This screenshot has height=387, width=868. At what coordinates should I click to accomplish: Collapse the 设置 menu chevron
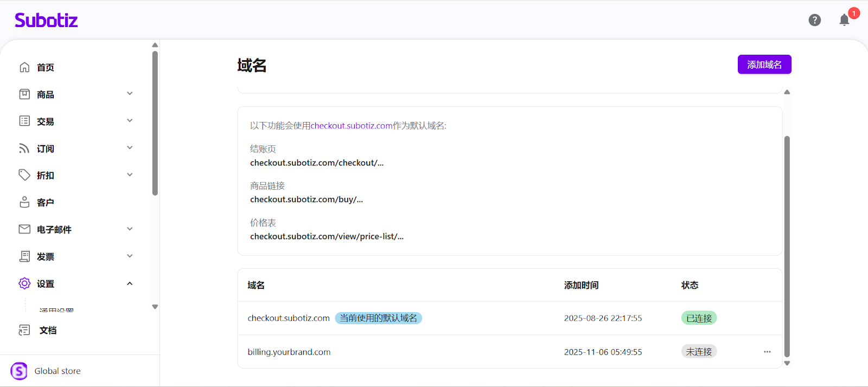click(x=130, y=283)
